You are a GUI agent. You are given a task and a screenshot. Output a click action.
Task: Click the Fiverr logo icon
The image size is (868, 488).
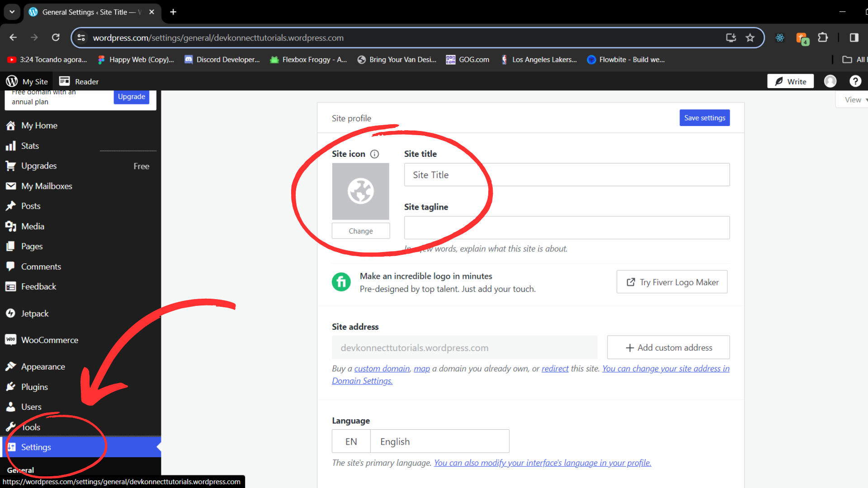click(x=341, y=282)
